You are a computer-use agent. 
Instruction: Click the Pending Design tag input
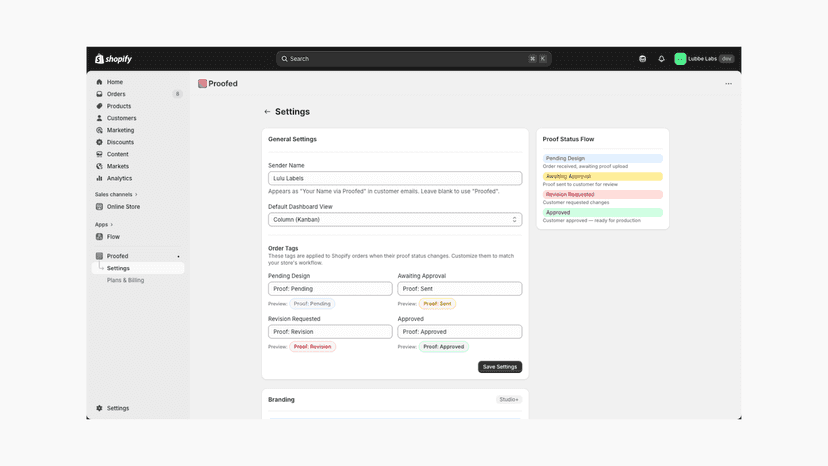point(330,288)
